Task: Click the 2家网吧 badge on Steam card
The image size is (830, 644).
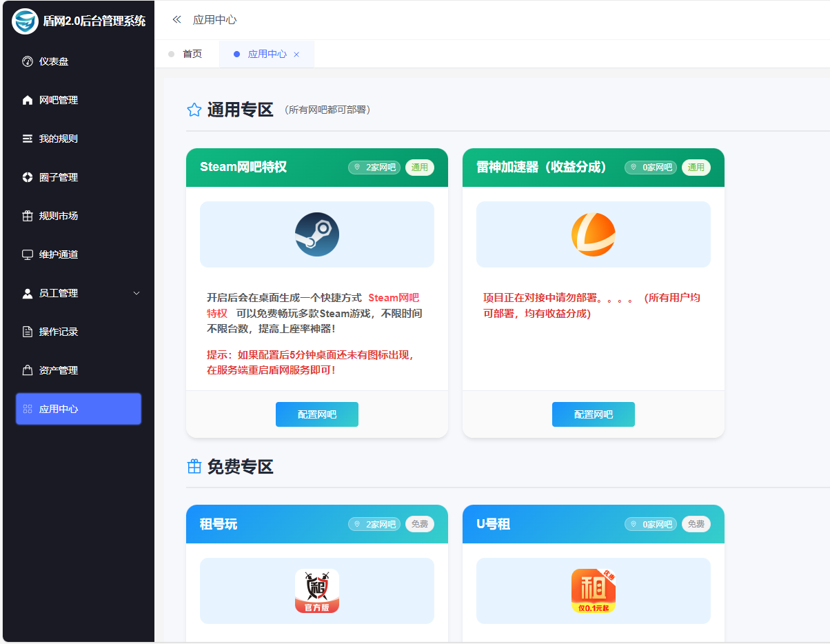Action: point(374,168)
